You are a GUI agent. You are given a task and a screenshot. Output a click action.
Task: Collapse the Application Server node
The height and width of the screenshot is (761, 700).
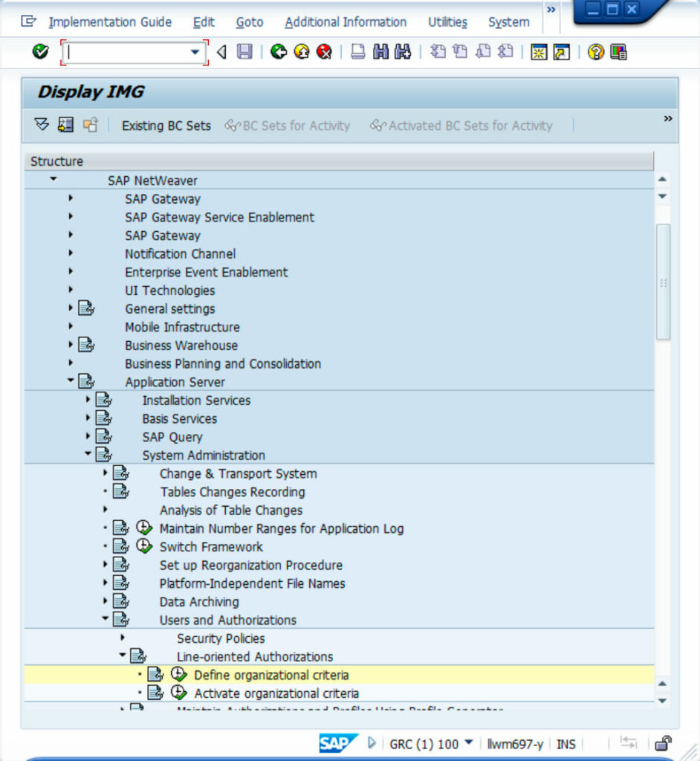click(71, 382)
